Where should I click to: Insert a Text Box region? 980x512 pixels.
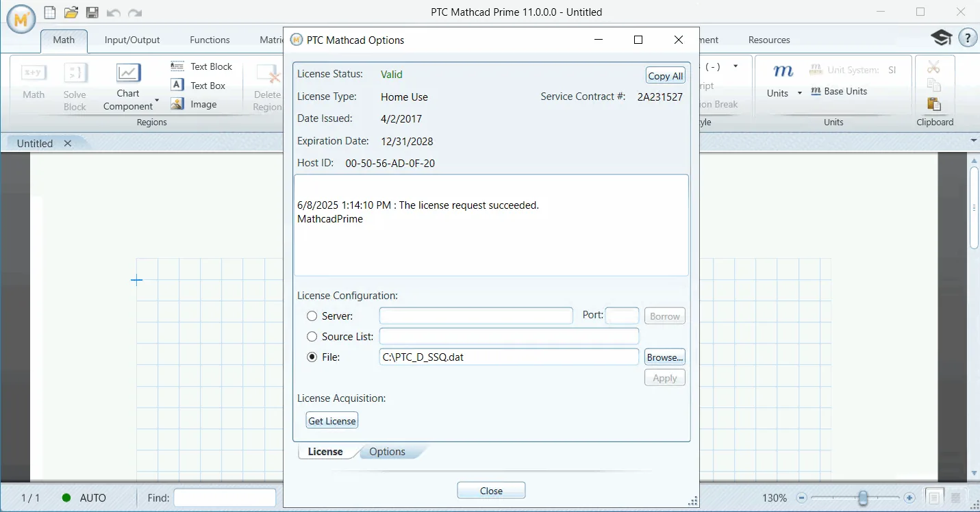pos(198,86)
